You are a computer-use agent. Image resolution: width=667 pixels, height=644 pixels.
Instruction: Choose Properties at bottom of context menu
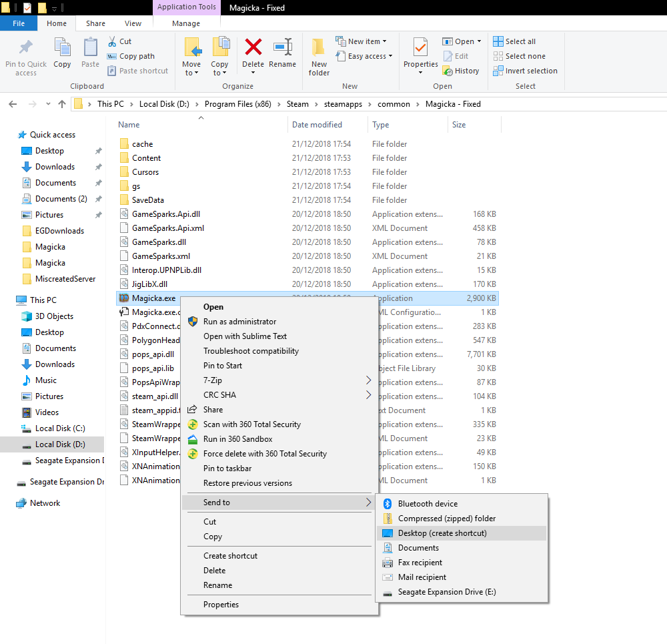[x=221, y=605]
